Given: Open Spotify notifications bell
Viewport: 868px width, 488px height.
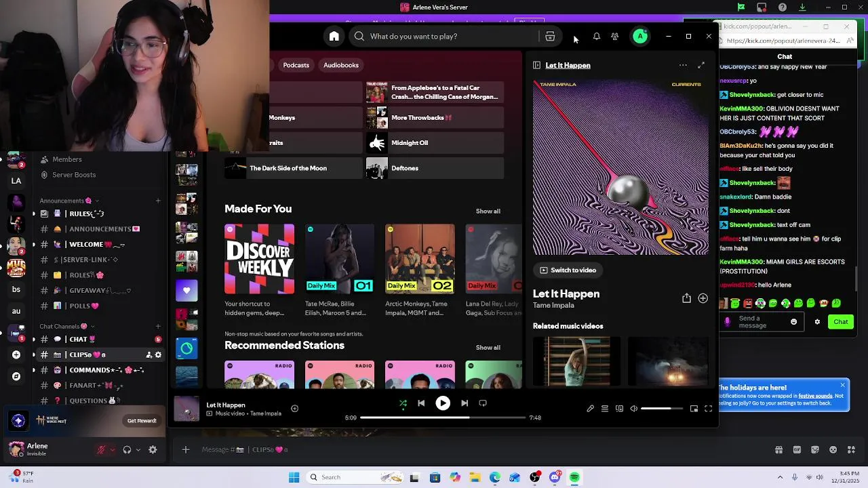Looking at the screenshot, I should tap(597, 37).
